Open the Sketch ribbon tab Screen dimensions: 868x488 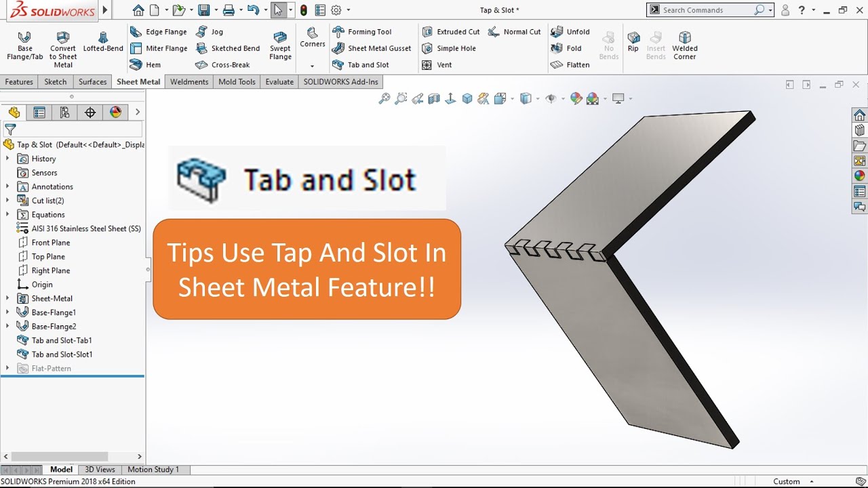pos(56,82)
